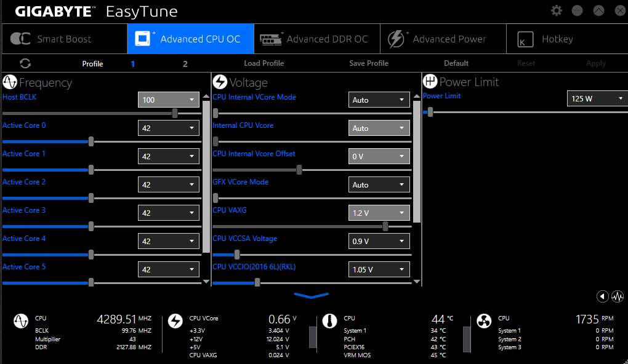
Task: Open the CPU Internal Vcore Offset dropdown
Action: pyautogui.click(x=379, y=156)
